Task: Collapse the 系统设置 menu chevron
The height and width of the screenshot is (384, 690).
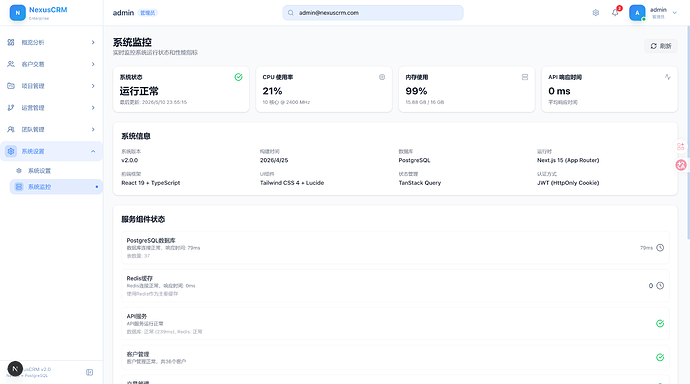Action: [93, 151]
